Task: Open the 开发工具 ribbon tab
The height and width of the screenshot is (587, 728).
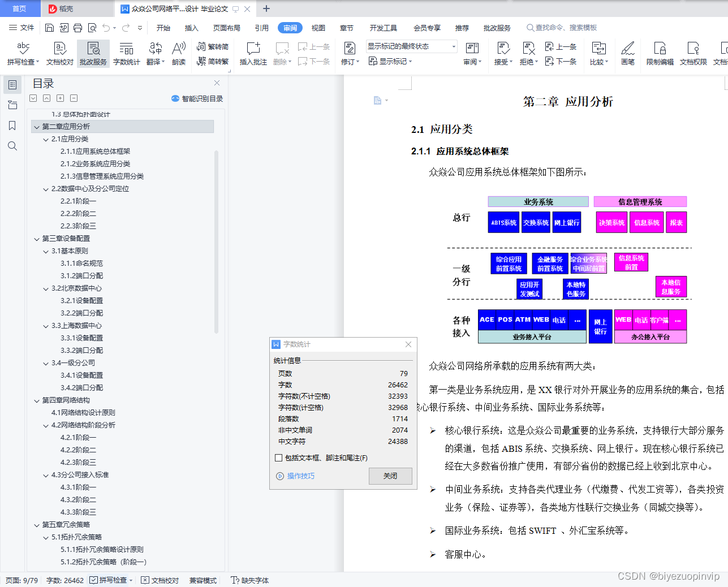Action: pyautogui.click(x=384, y=28)
